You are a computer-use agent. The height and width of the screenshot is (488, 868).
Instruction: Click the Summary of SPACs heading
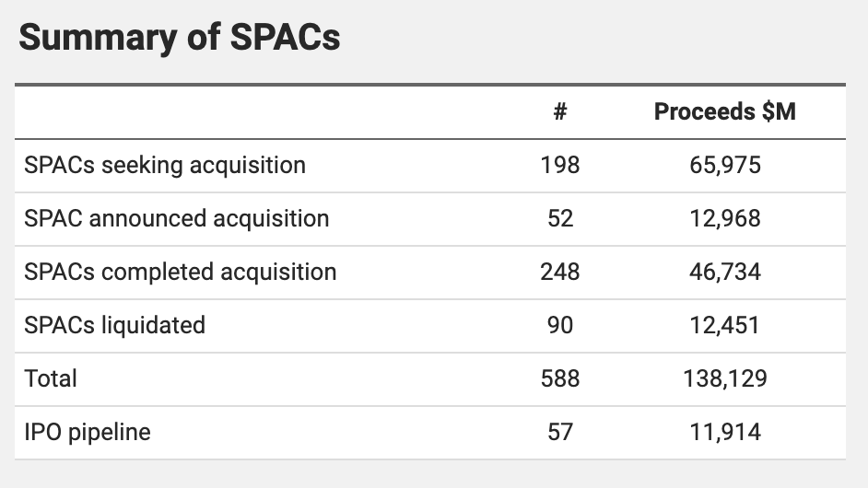pyautogui.click(x=180, y=38)
